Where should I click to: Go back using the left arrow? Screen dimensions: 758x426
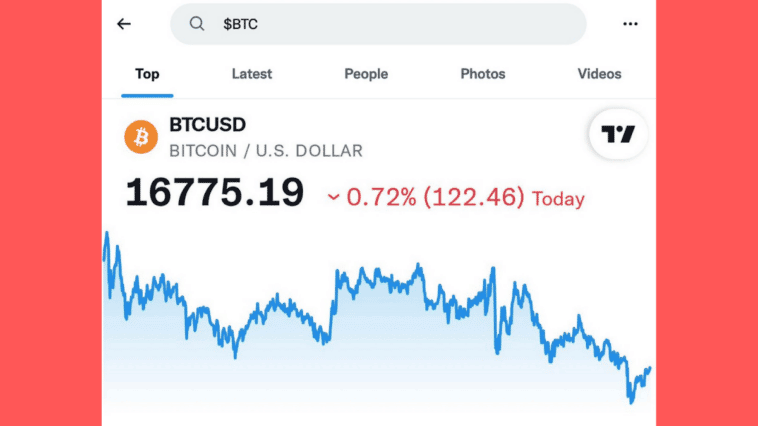click(x=124, y=24)
